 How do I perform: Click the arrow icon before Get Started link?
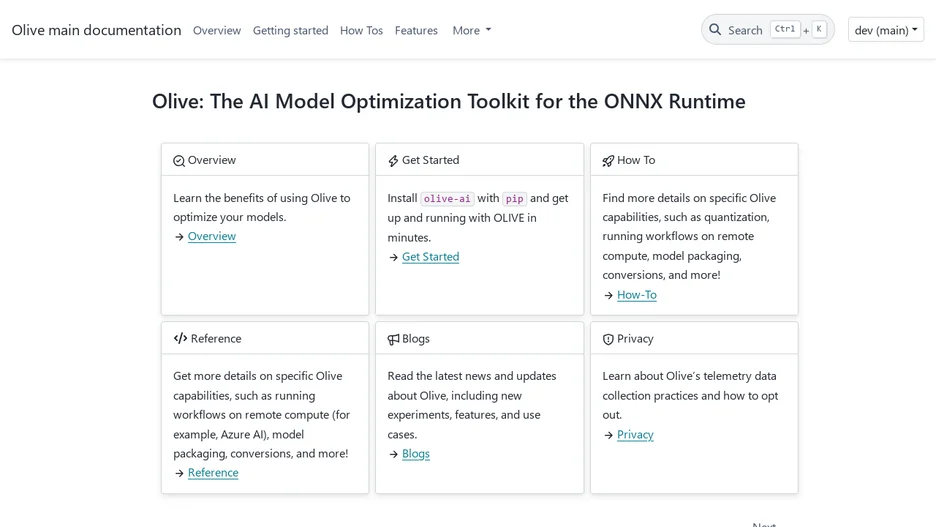point(393,257)
